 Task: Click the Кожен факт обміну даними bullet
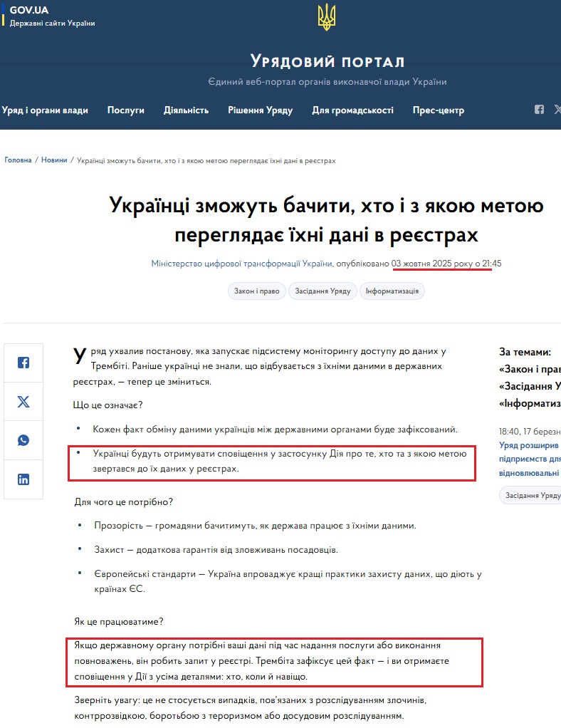[x=276, y=430]
